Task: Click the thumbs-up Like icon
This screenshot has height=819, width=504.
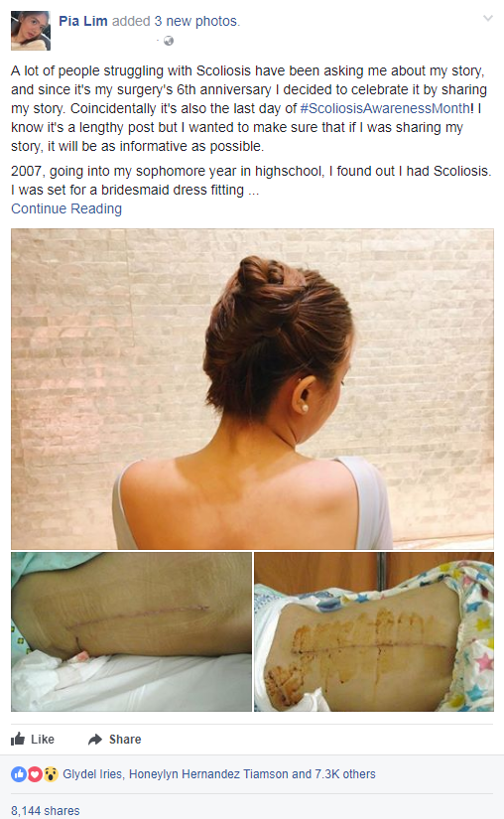Action: pyautogui.click(x=18, y=739)
